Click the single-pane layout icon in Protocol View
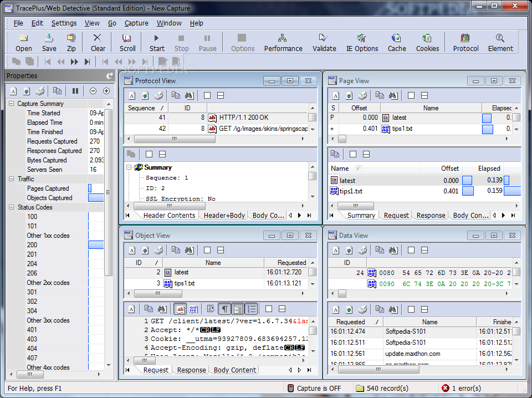 point(207,96)
